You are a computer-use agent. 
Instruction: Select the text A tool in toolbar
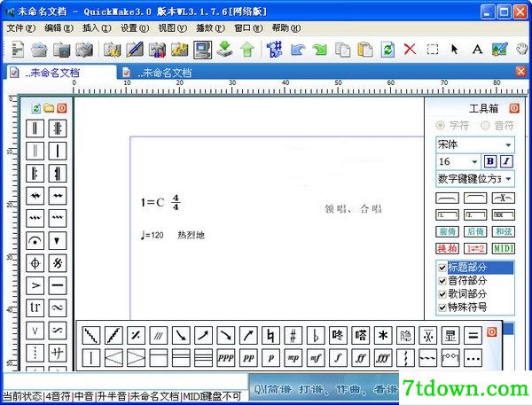(477, 50)
